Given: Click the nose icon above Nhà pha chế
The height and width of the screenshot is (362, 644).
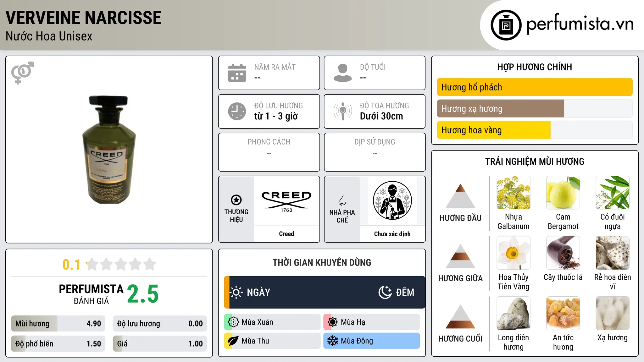Looking at the screenshot, I should coord(342,200).
